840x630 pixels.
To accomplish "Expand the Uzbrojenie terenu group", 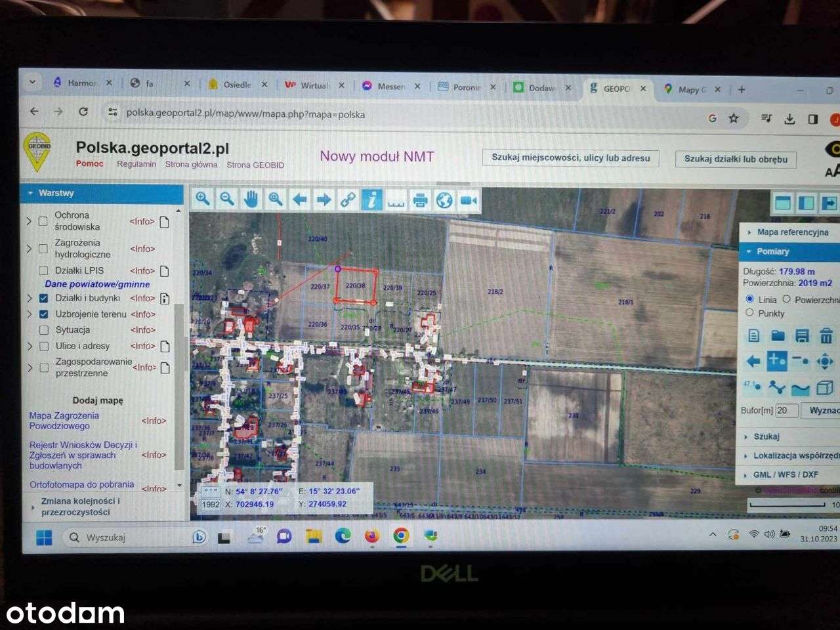I will [x=29, y=314].
